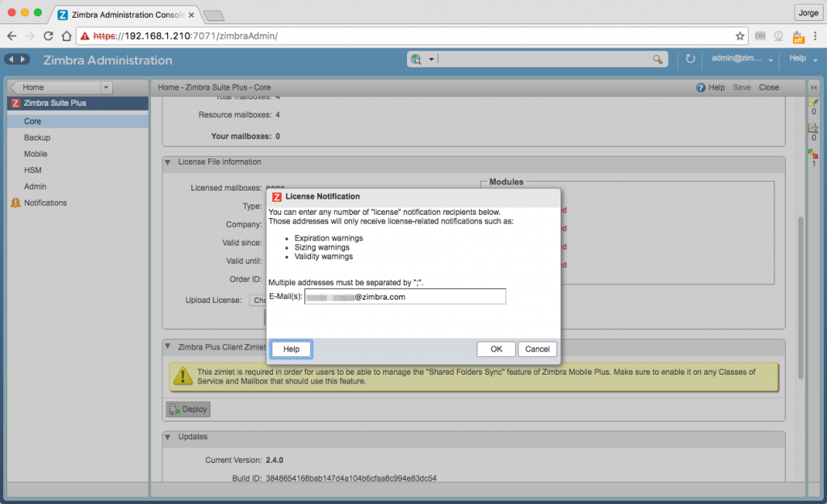Click the 'Your mailboxes: 0' text
The width and height of the screenshot is (827, 504).
click(246, 136)
